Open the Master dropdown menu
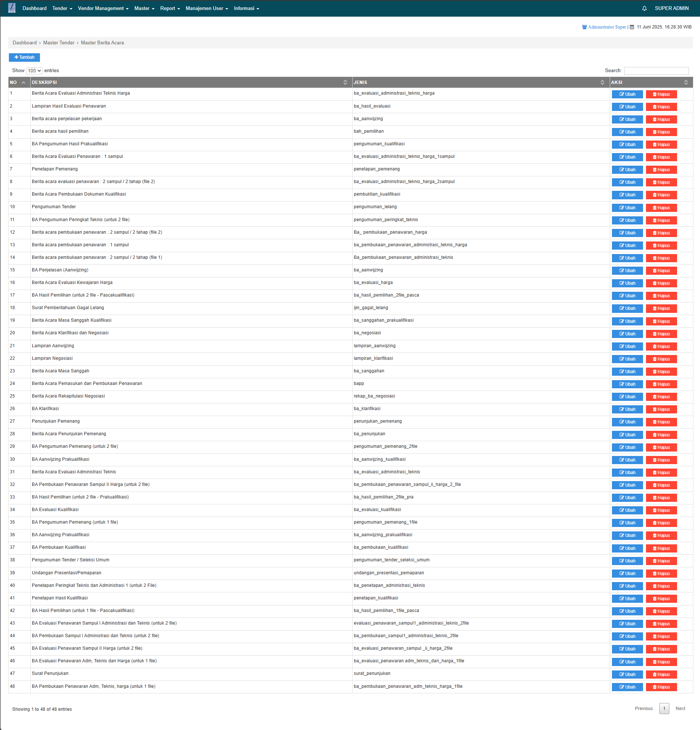The image size is (700, 730). (144, 8)
